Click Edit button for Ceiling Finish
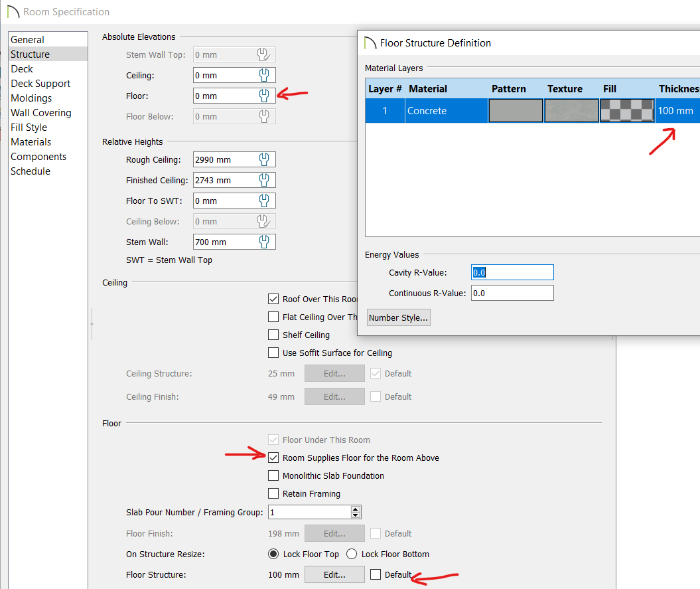Viewport: 700px width, 589px height. tap(334, 396)
